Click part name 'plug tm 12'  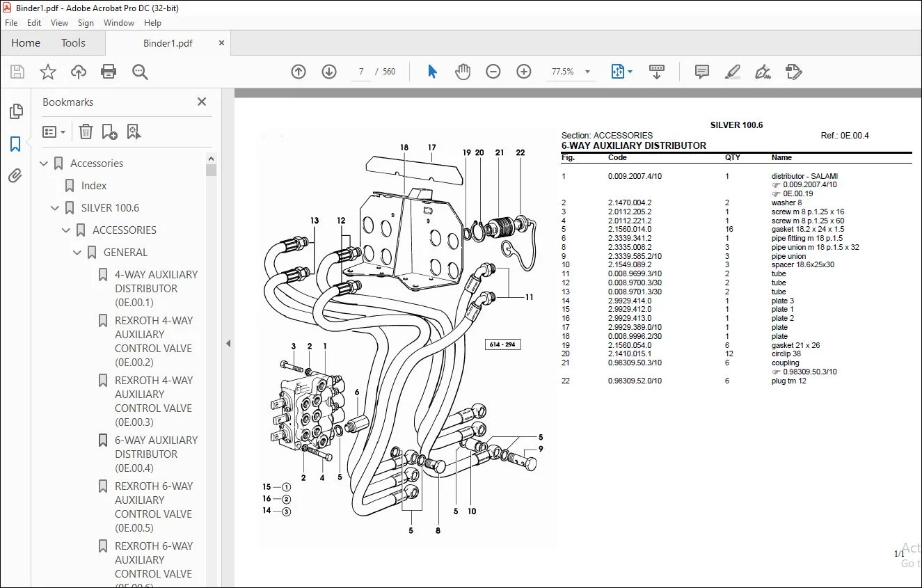789,381
